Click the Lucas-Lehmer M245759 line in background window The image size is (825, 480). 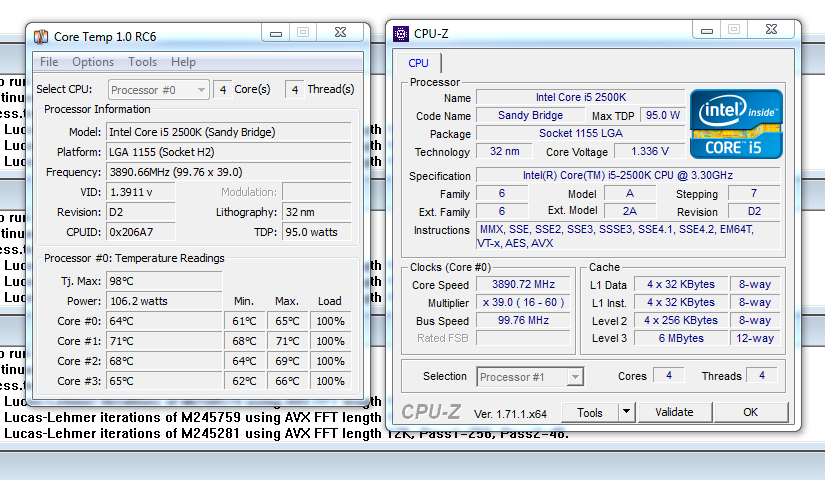click(x=193, y=418)
